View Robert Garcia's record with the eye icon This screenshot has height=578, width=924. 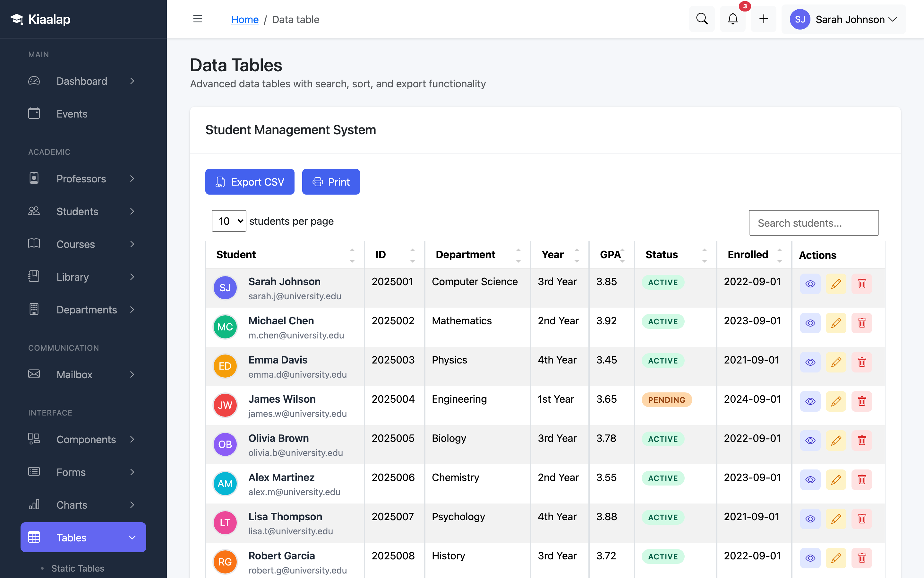click(810, 558)
